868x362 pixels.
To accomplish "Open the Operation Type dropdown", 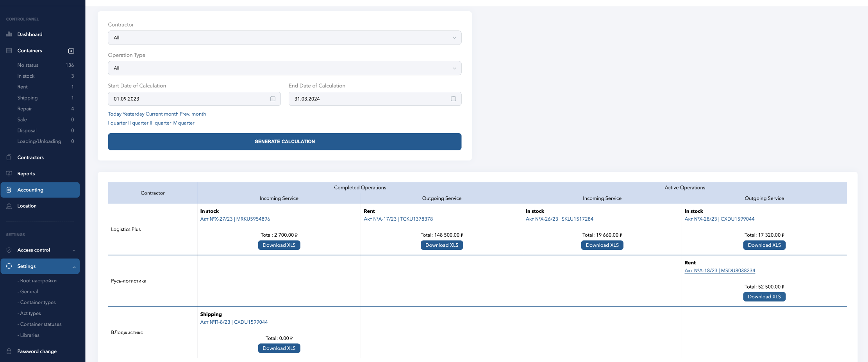I will tap(284, 68).
